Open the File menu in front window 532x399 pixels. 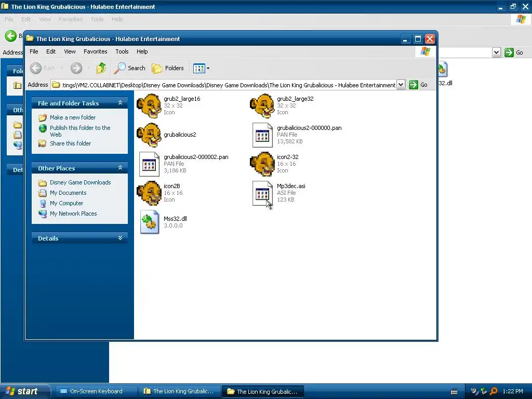point(34,51)
